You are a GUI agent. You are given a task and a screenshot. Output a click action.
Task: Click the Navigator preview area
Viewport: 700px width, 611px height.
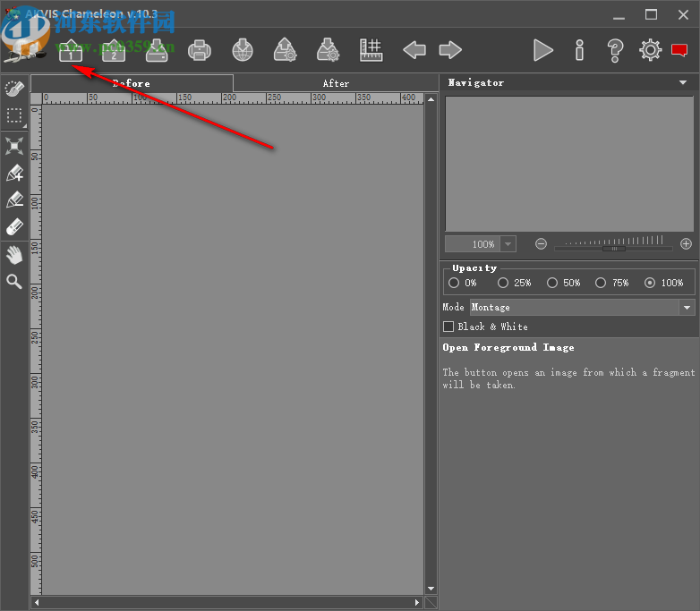pos(569,164)
